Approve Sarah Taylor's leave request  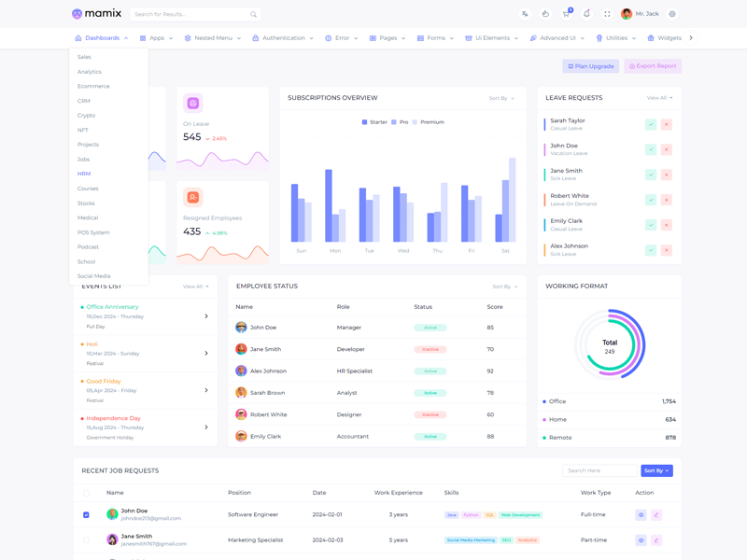point(651,124)
